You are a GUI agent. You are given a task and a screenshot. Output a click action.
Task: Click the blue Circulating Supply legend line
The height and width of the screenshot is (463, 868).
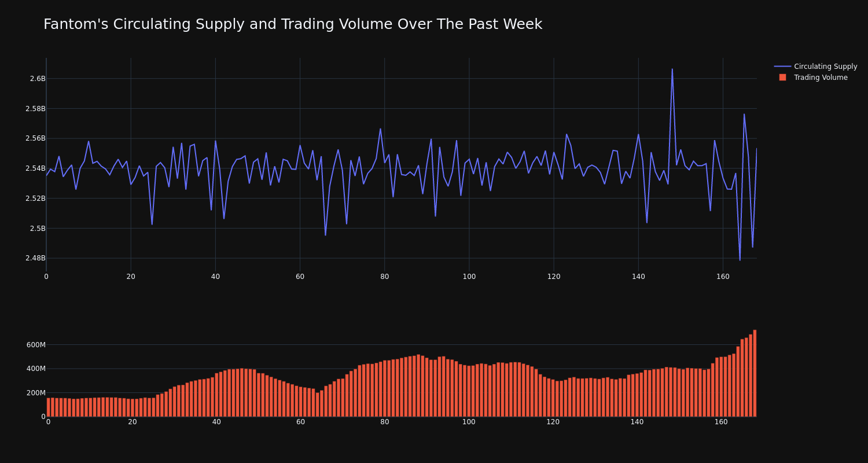pyautogui.click(x=782, y=67)
